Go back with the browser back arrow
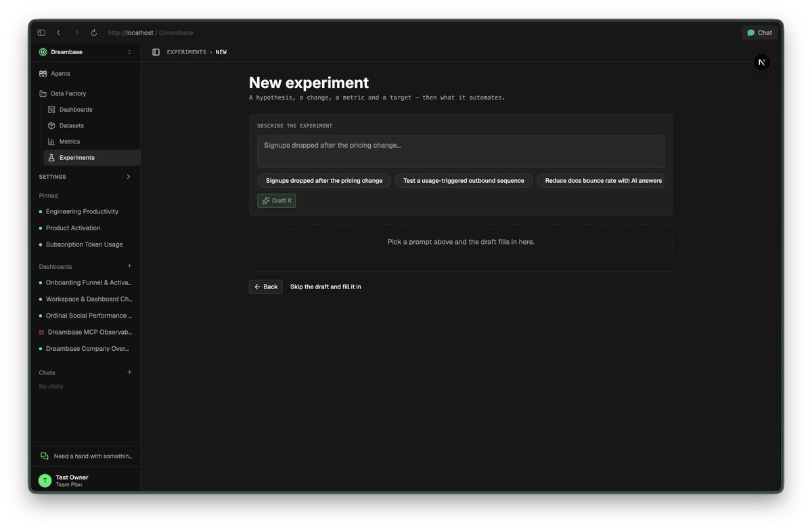Screen dimensions: 812x531 (59, 33)
